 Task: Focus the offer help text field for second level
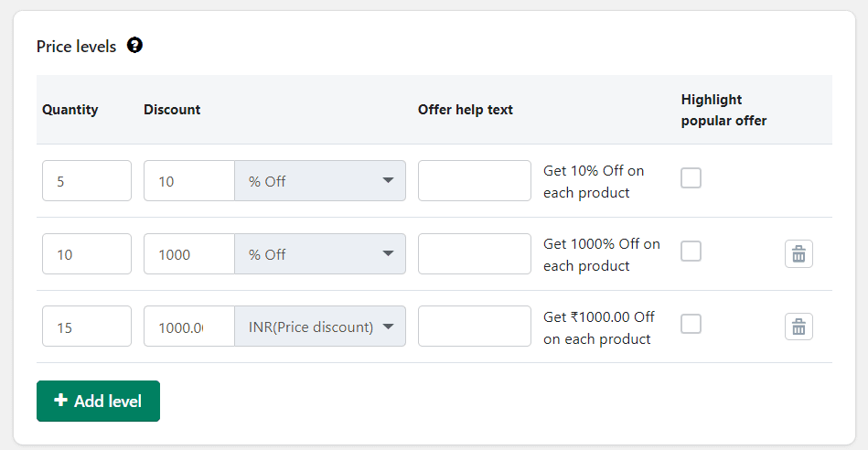pyautogui.click(x=475, y=254)
